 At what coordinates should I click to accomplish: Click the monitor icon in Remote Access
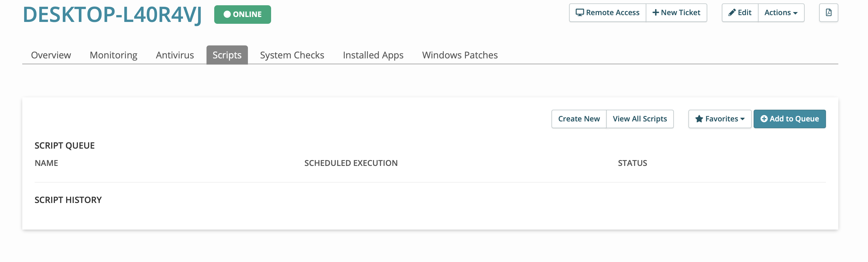point(580,13)
